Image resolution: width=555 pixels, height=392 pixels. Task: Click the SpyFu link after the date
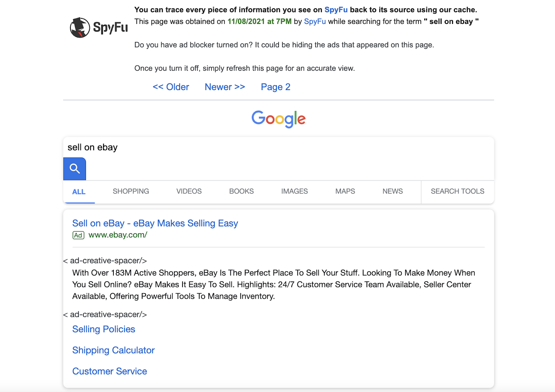[x=315, y=21]
